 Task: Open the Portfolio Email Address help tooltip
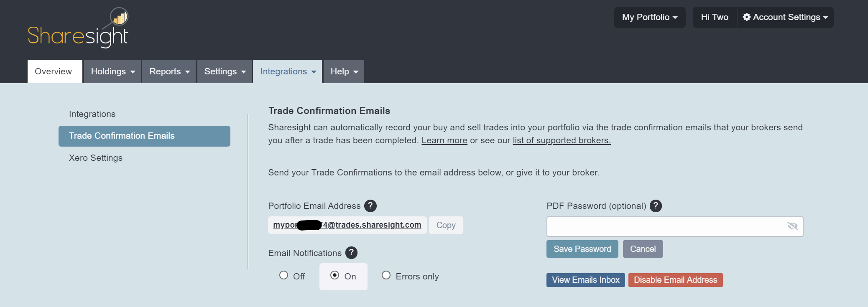coord(371,206)
